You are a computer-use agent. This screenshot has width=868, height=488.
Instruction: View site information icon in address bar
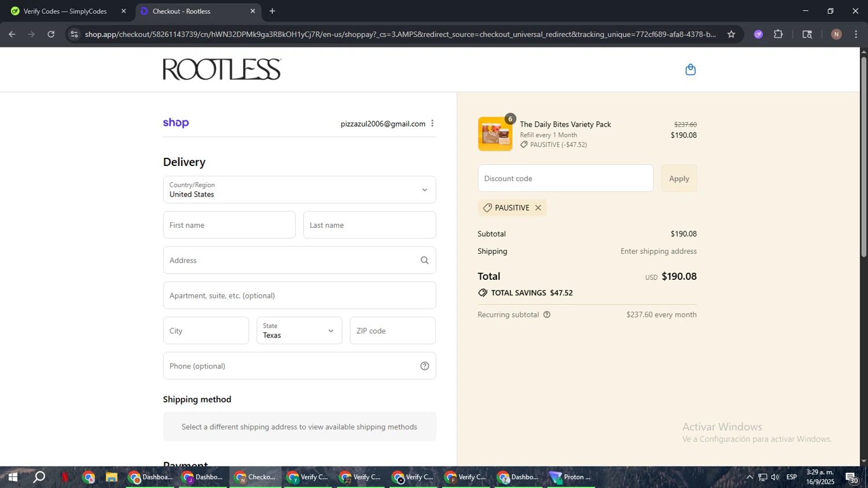(74, 34)
